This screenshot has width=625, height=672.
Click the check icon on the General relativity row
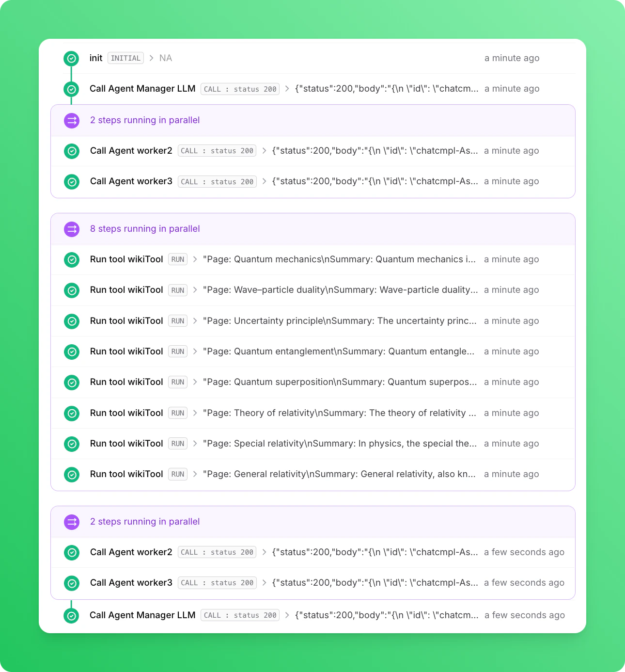pos(72,475)
